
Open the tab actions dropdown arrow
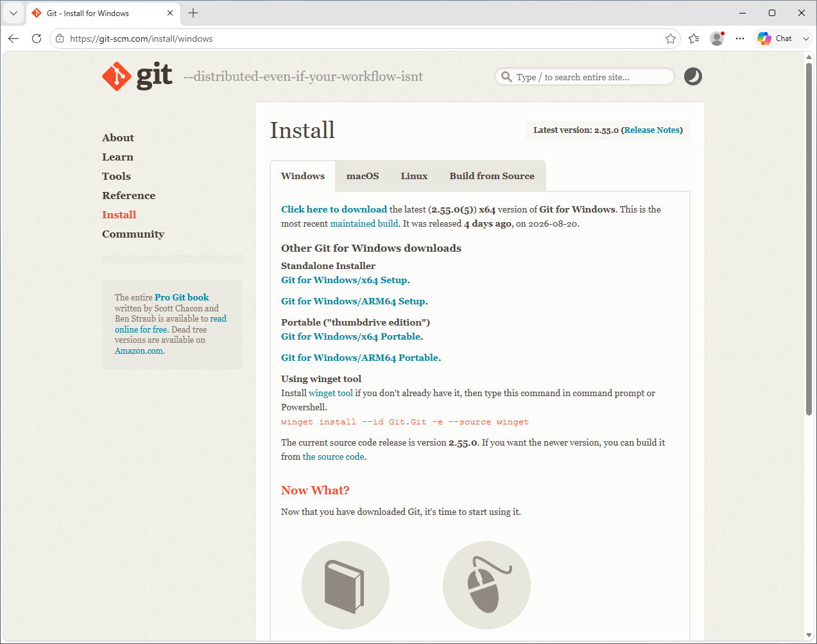13,13
